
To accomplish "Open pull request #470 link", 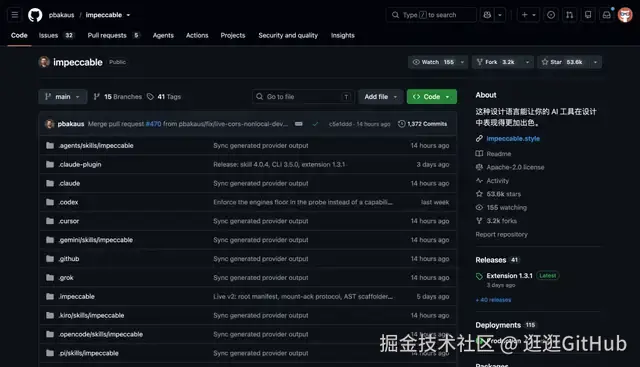I will 153,124.
